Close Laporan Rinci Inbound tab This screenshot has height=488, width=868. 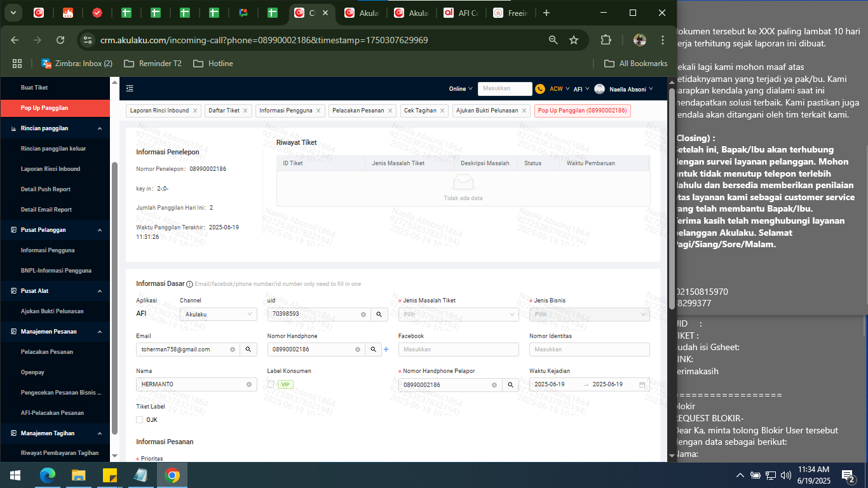[195, 111]
